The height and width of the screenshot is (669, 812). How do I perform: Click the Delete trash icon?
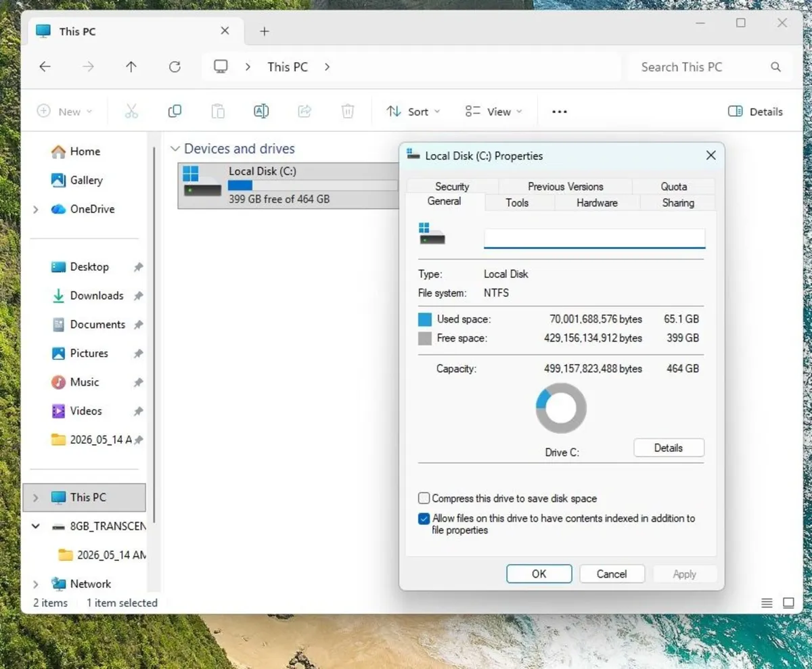point(348,112)
